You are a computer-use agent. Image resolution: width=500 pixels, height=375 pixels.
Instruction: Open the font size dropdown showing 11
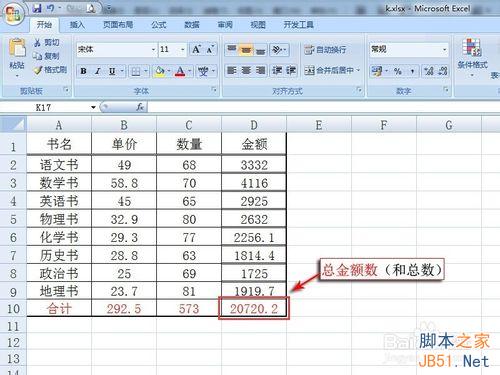[x=183, y=50]
